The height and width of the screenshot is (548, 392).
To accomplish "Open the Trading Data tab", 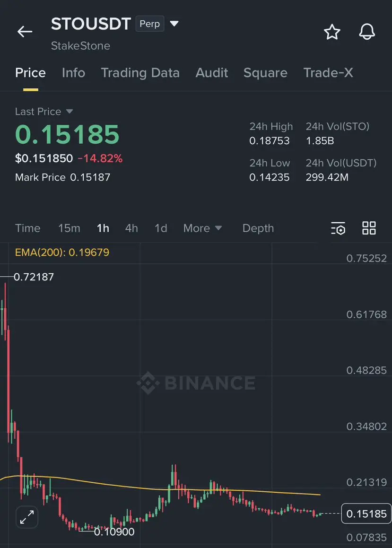I will 140,73.
